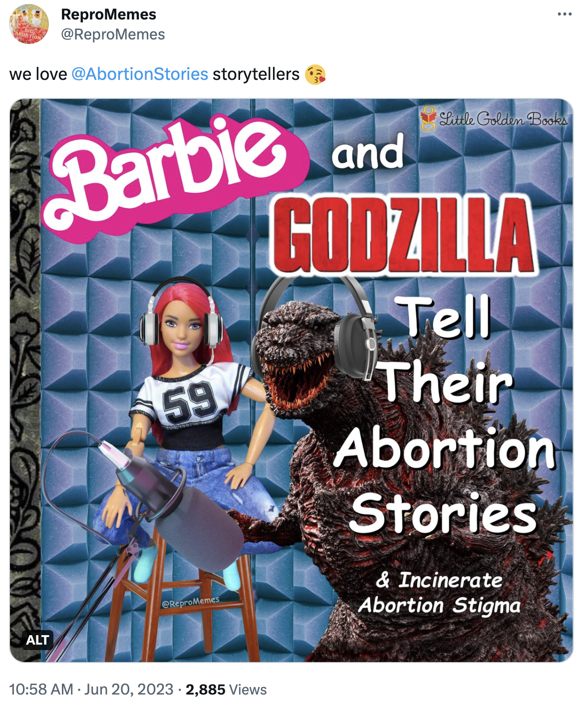This screenshot has width=588, height=709.
Task: Click the @ReproMemes handle under the name
Action: 113,34
